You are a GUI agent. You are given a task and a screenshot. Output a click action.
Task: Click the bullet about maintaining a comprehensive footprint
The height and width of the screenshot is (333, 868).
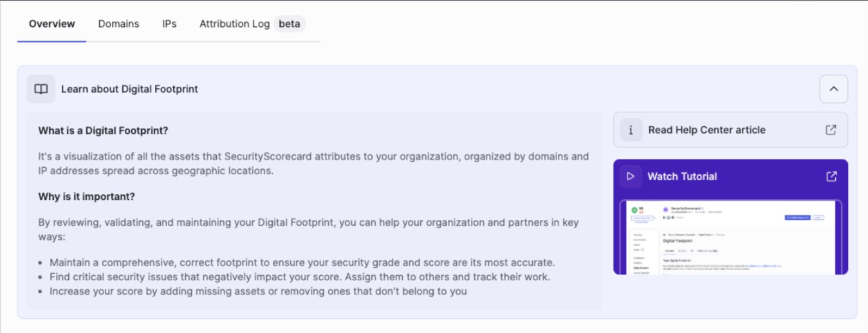point(302,263)
